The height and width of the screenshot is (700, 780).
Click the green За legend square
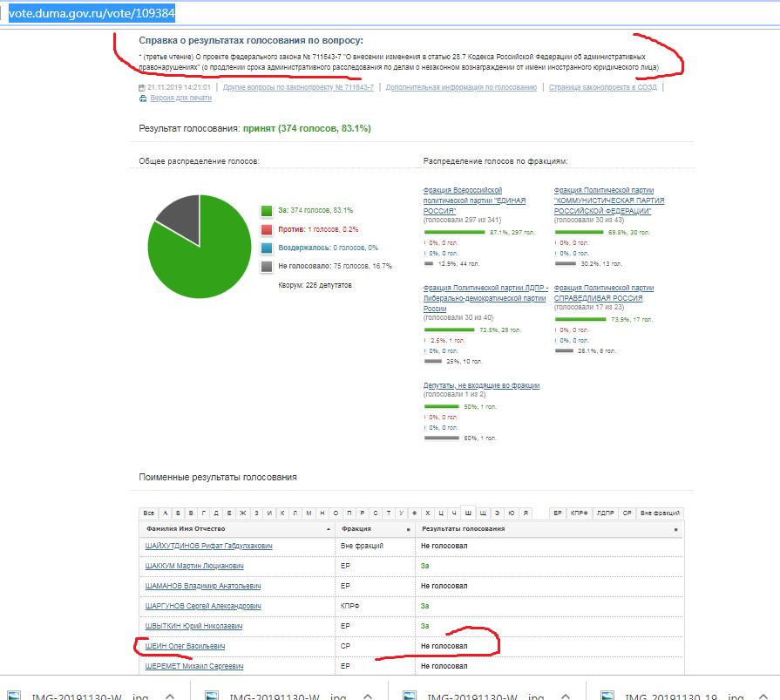268,210
